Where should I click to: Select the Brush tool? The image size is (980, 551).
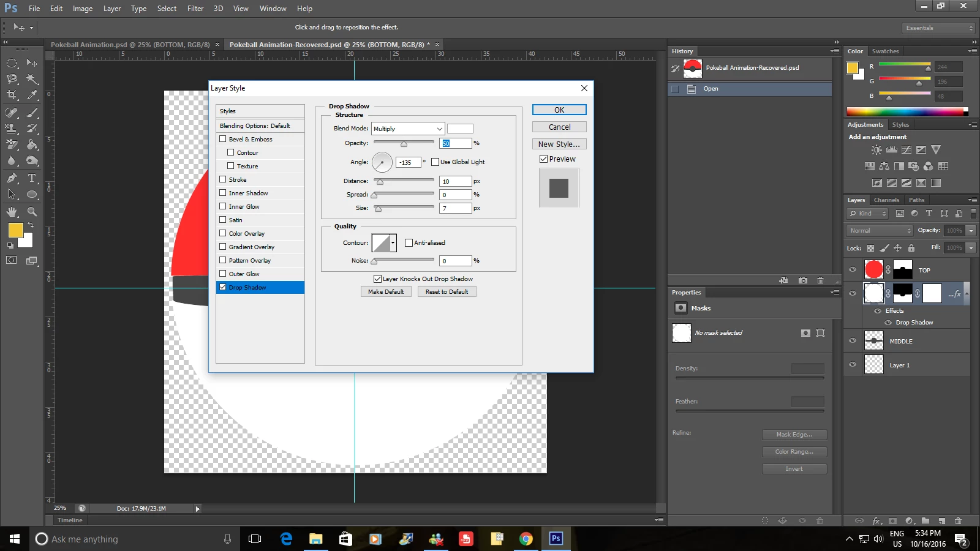32,113
